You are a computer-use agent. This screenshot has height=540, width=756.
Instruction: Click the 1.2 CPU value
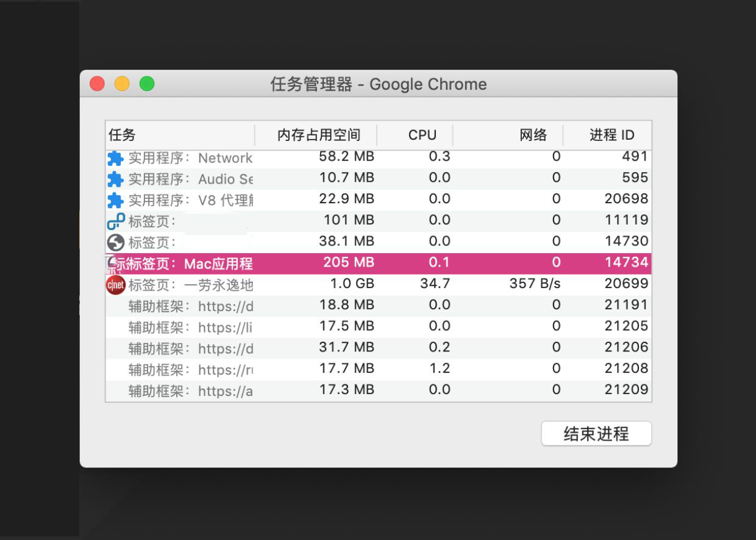tap(440, 369)
